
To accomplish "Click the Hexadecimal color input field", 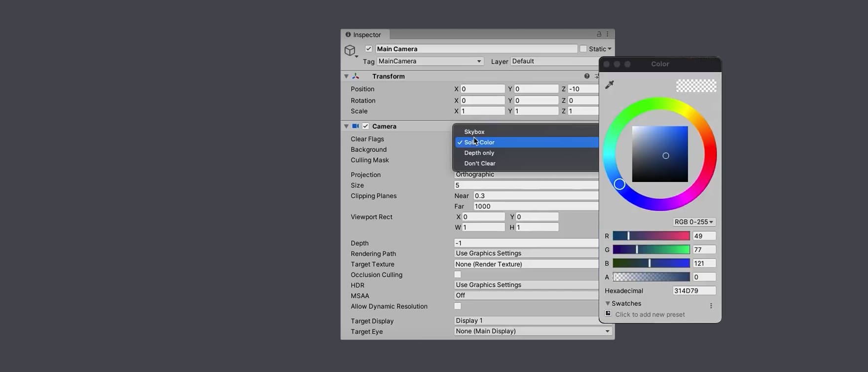I will pyautogui.click(x=693, y=291).
